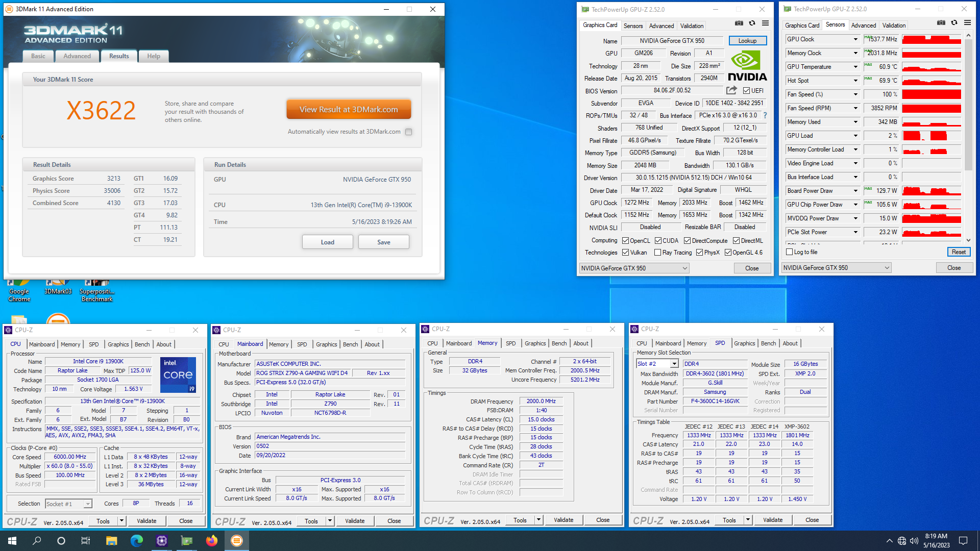Viewport: 980px width, 551px height.
Task: Click the Load button in Run Details
Action: (328, 242)
